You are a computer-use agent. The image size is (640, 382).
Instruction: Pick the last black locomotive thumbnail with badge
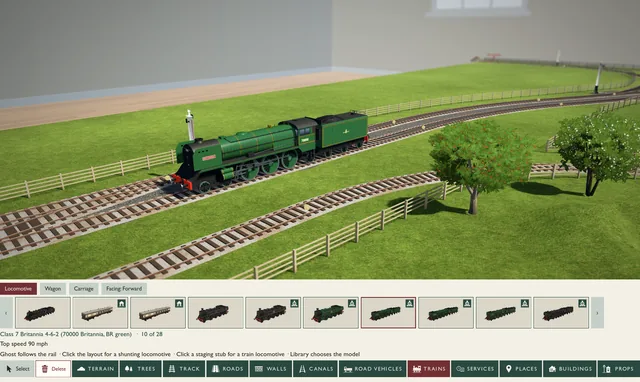(x=561, y=313)
